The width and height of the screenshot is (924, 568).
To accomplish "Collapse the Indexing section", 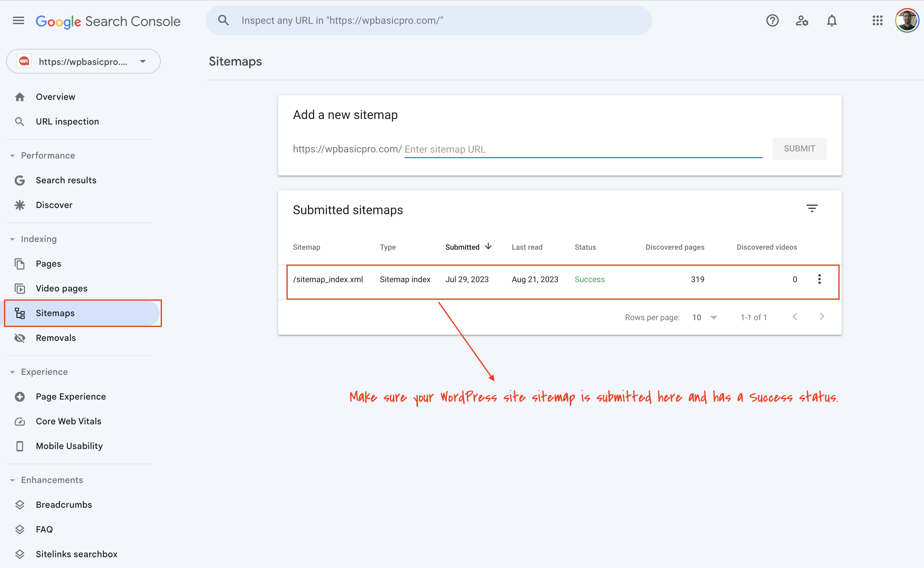I will point(12,239).
